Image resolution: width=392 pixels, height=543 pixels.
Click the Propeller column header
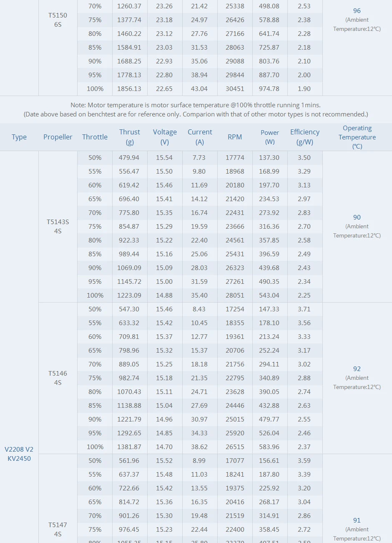58,137
